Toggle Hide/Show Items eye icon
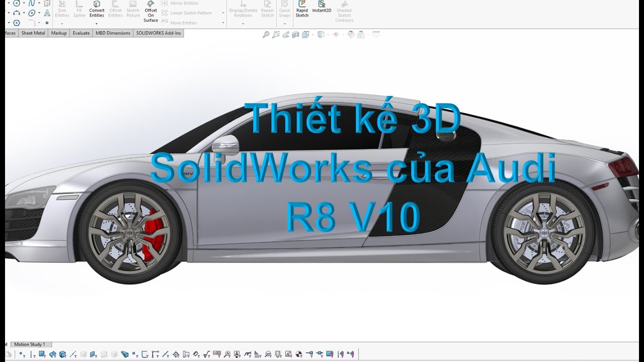Viewport: 644px width, 362px height. [336, 35]
